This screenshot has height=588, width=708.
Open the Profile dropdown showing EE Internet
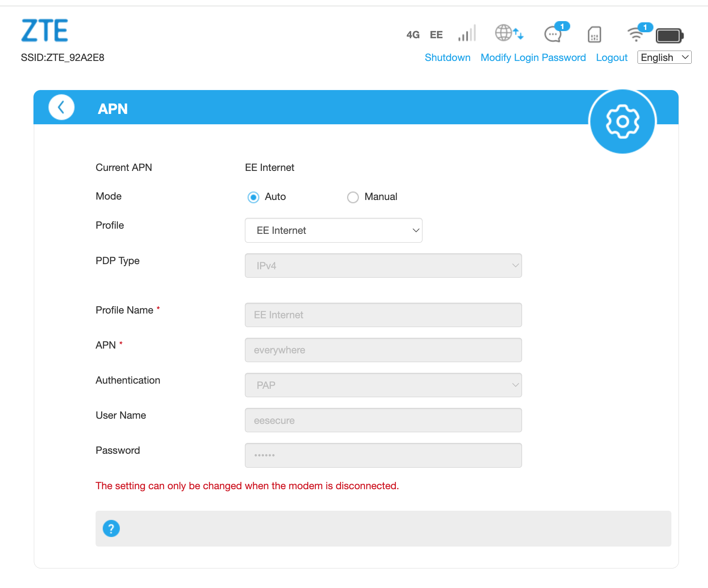(x=333, y=230)
